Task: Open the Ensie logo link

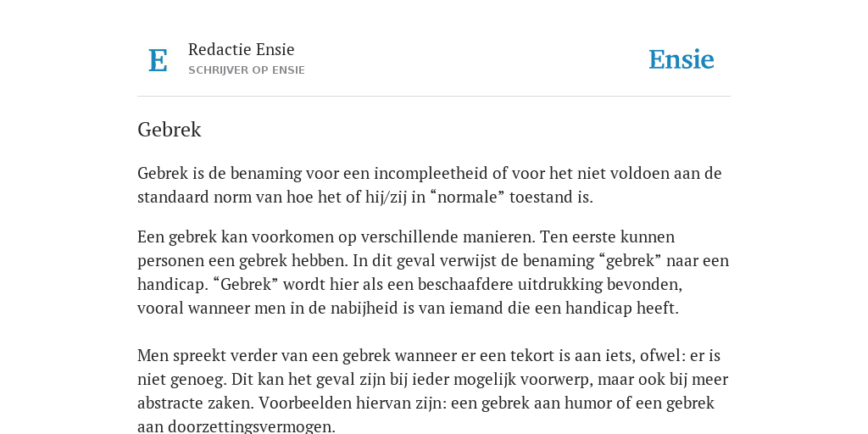Action: 682,59
